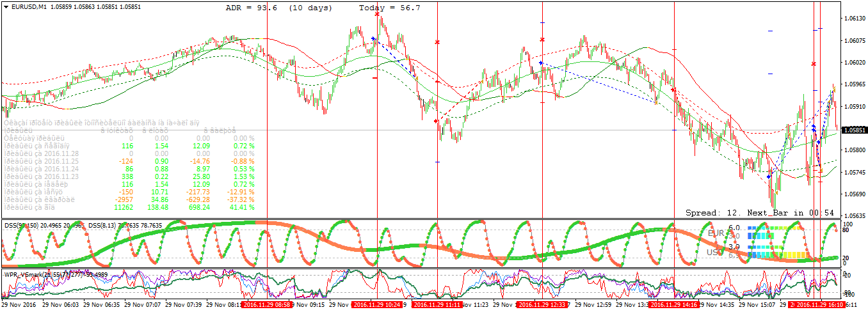Viewport: 868px width, 312px height.
Task: Click the 2016.11.23 row label in profit table
Action: [42, 176]
